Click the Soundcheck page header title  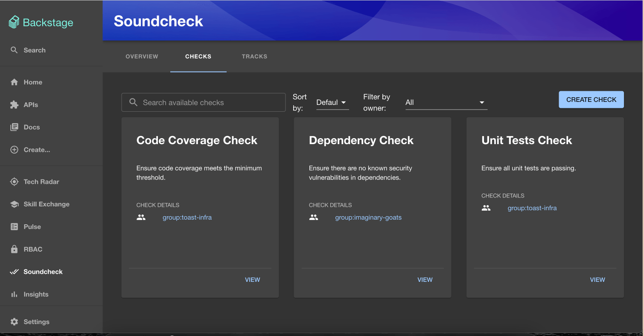click(x=158, y=21)
